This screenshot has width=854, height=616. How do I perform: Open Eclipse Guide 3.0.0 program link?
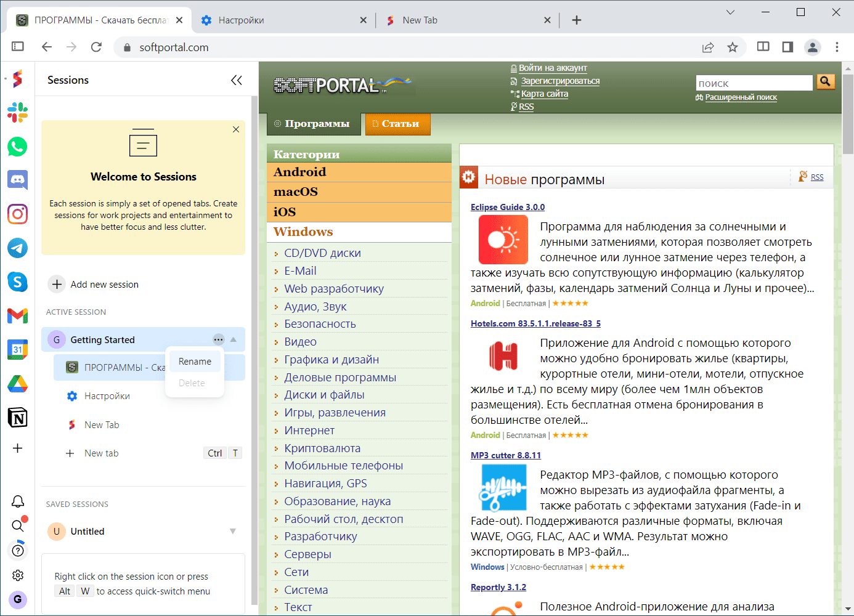508,207
